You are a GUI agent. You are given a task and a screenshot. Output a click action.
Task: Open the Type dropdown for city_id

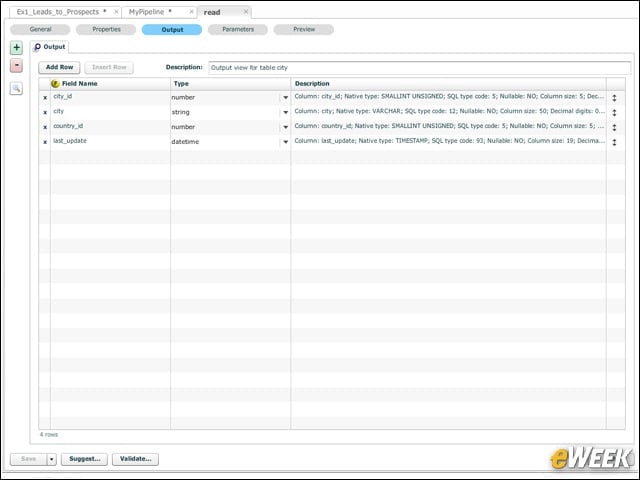click(x=285, y=98)
